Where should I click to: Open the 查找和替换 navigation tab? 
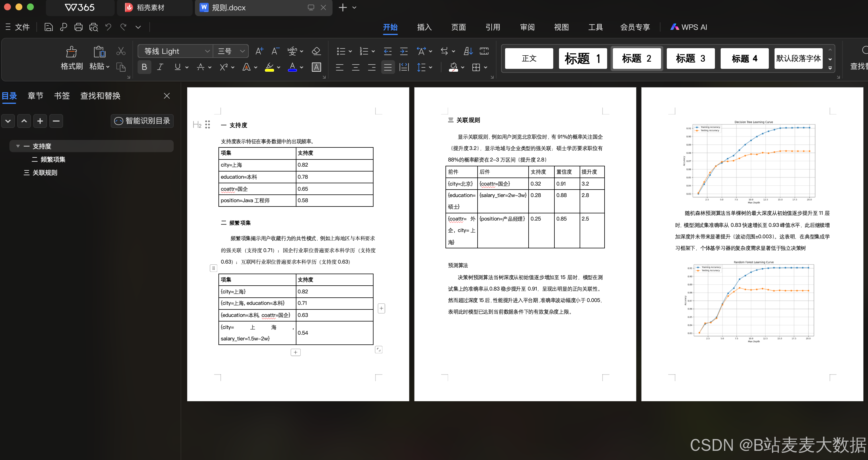tap(100, 96)
